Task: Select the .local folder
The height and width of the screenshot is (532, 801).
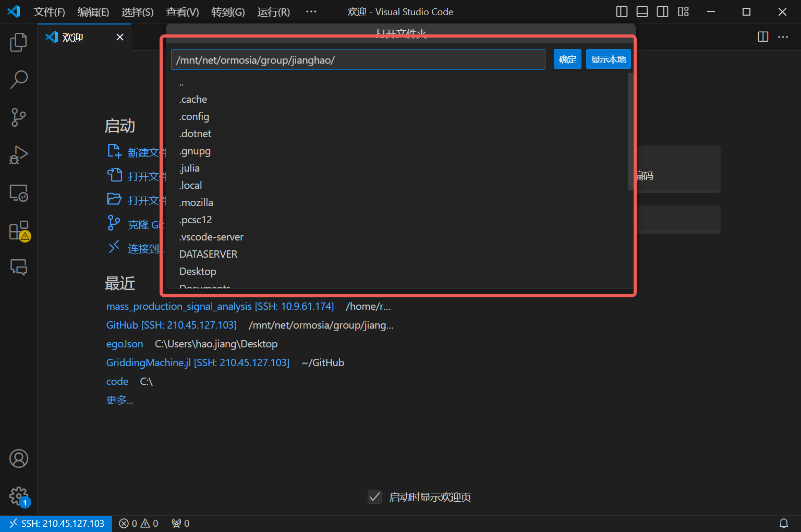Action: 397,185
